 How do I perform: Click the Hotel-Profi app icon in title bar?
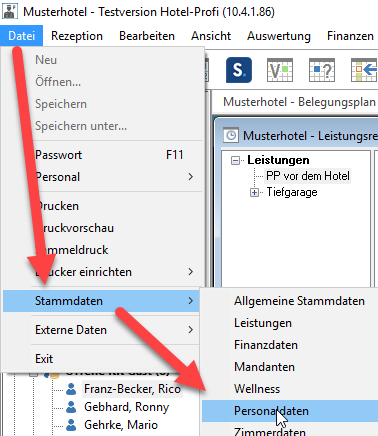pos(10,12)
